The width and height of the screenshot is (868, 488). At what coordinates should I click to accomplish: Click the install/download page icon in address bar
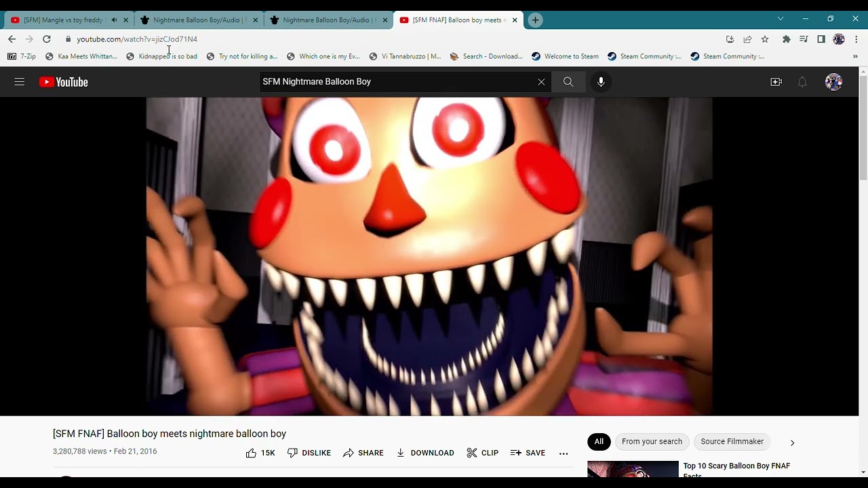tap(730, 39)
